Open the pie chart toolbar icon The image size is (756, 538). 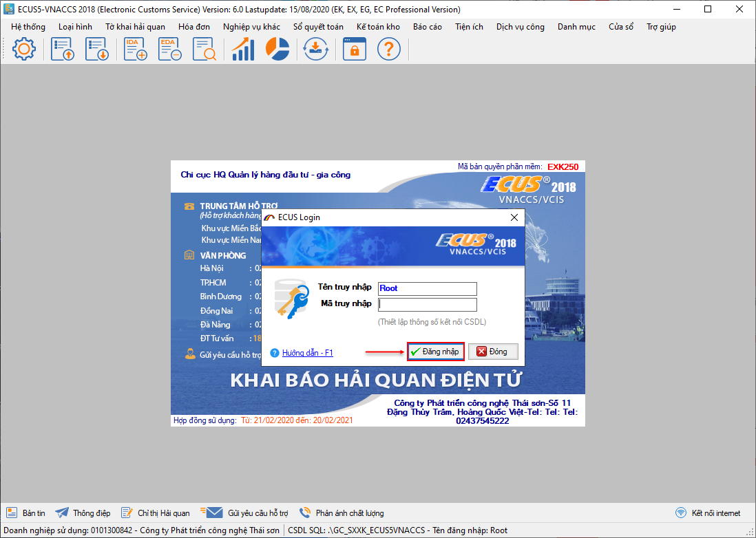click(x=277, y=49)
